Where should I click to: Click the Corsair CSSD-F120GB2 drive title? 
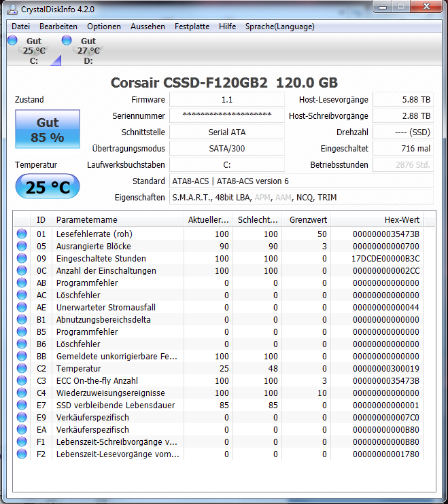tap(224, 83)
